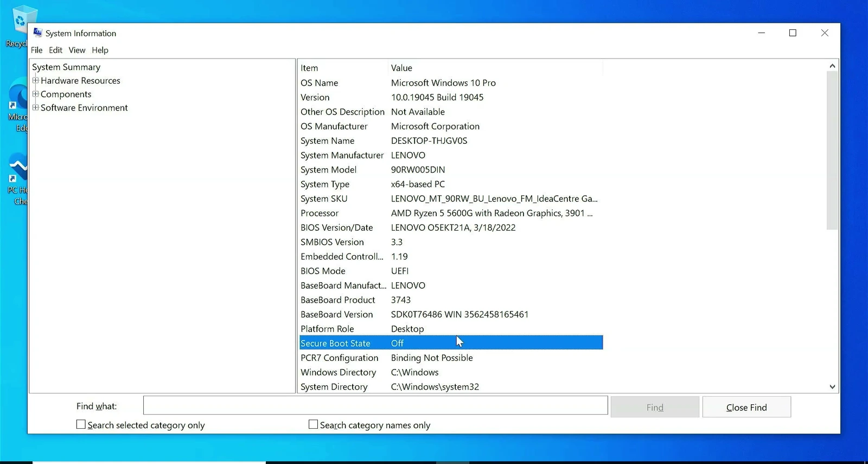Enable Search selected category only checkbox
868x464 pixels.
[x=81, y=424]
